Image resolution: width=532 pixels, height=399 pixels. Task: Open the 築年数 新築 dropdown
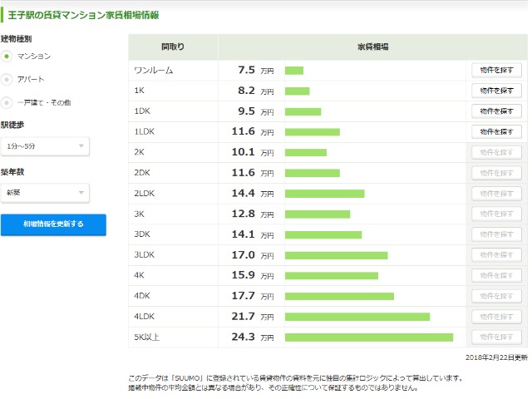(45, 193)
